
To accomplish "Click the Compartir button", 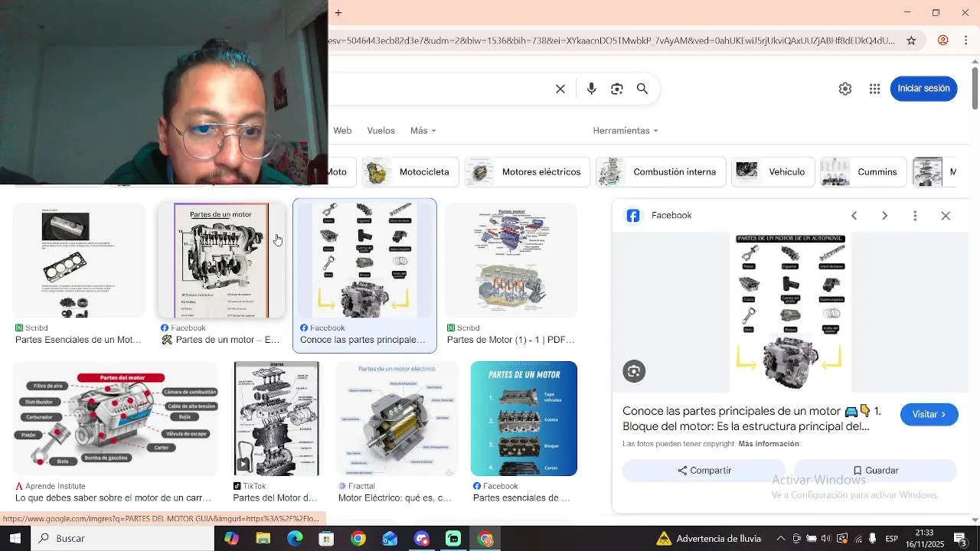I will (x=704, y=471).
